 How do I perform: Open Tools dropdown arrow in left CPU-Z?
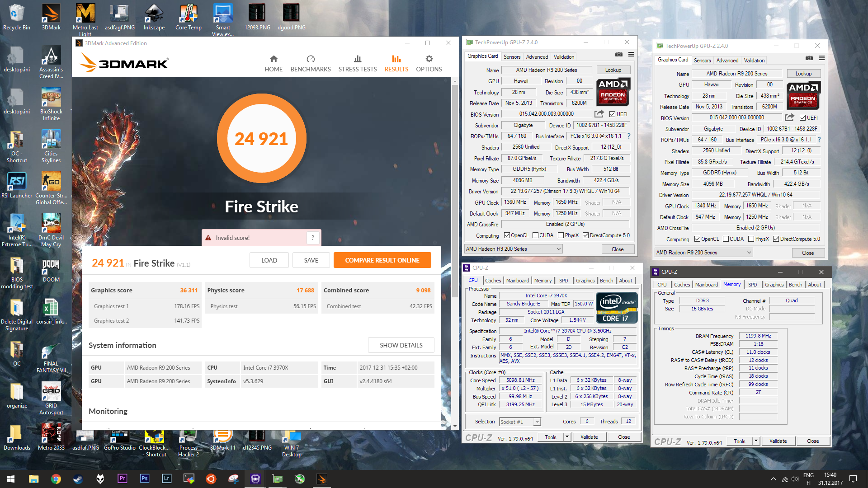pyautogui.click(x=567, y=437)
